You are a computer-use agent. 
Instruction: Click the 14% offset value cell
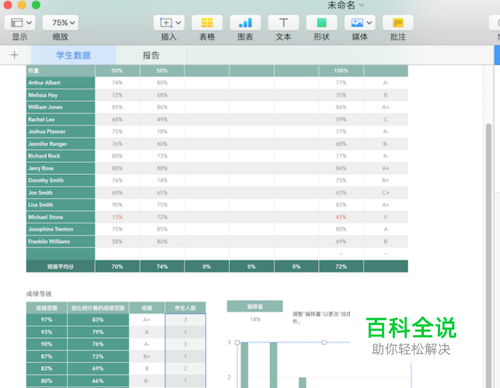255,319
